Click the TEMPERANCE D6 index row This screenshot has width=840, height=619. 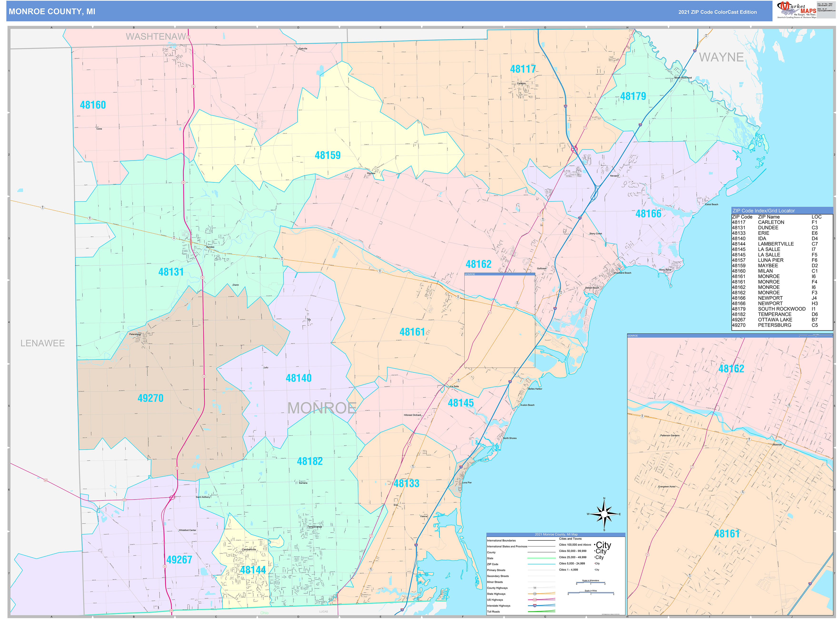pyautogui.click(x=782, y=314)
